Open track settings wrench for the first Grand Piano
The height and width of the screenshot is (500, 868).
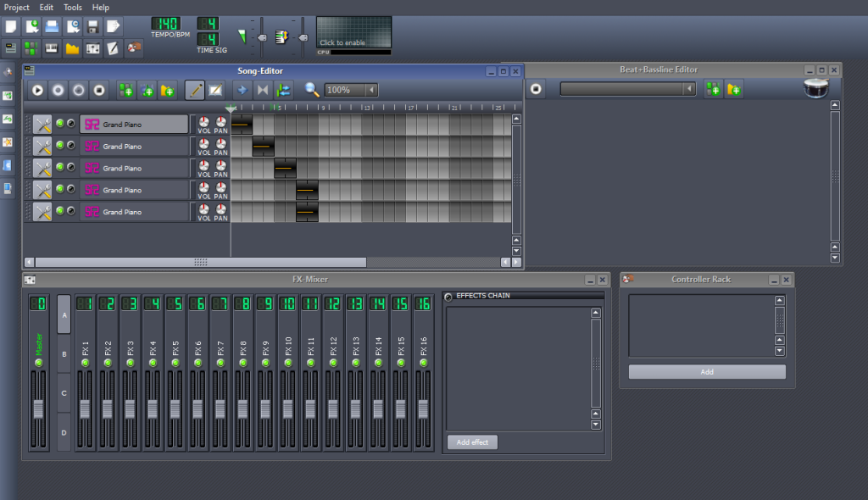point(42,125)
